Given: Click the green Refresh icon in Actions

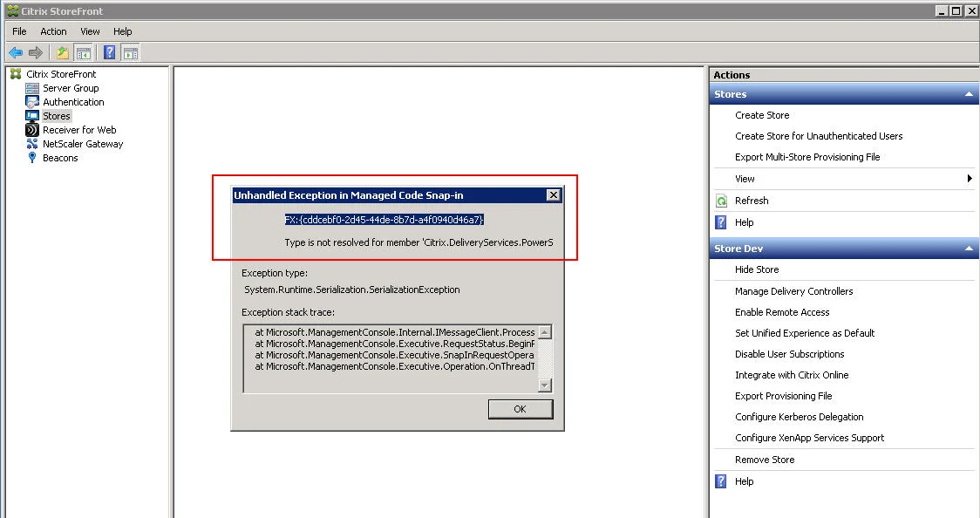Looking at the screenshot, I should click(x=721, y=201).
